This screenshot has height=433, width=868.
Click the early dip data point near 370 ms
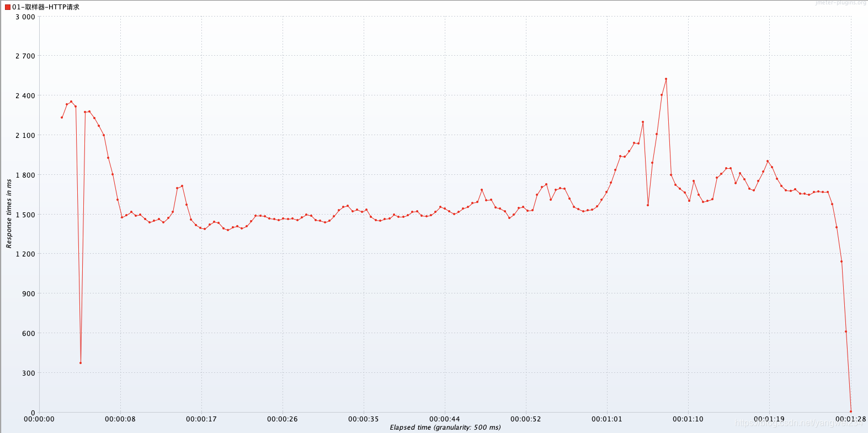pos(81,363)
